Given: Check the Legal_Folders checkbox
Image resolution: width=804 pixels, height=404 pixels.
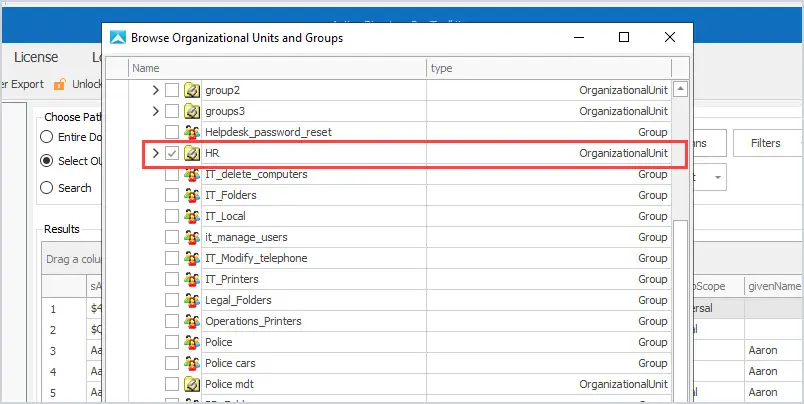Looking at the screenshot, I should click(x=172, y=300).
